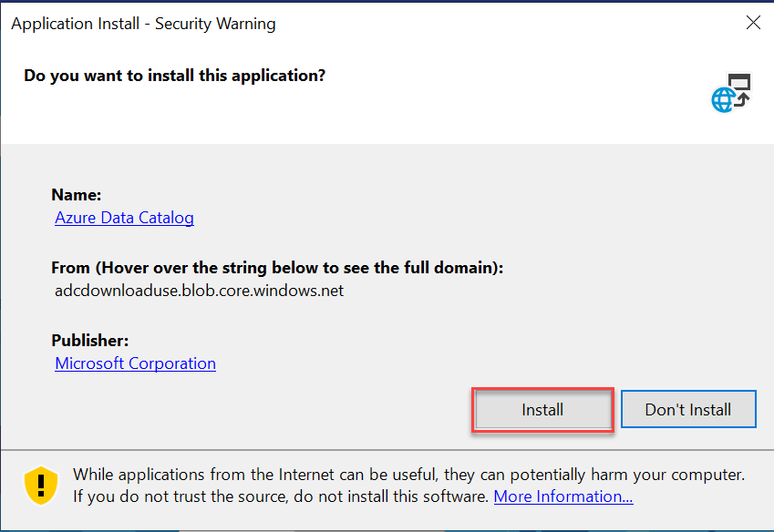Click the adcdownloaduse.blob.core.windows.net domain string
Viewport: 774px width, 532px height.
coord(200,291)
